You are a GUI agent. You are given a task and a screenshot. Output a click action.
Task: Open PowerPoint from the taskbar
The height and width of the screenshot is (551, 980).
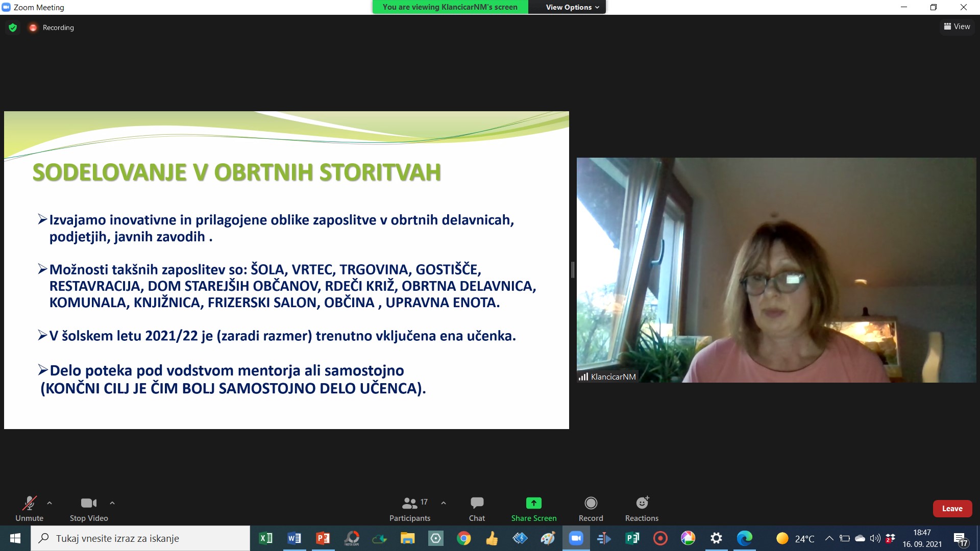click(x=323, y=538)
